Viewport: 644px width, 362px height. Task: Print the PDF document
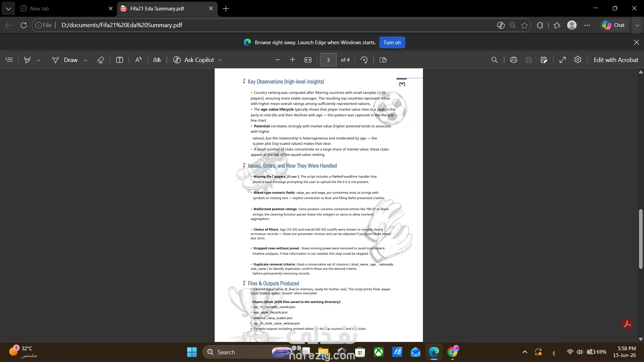[x=514, y=60]
